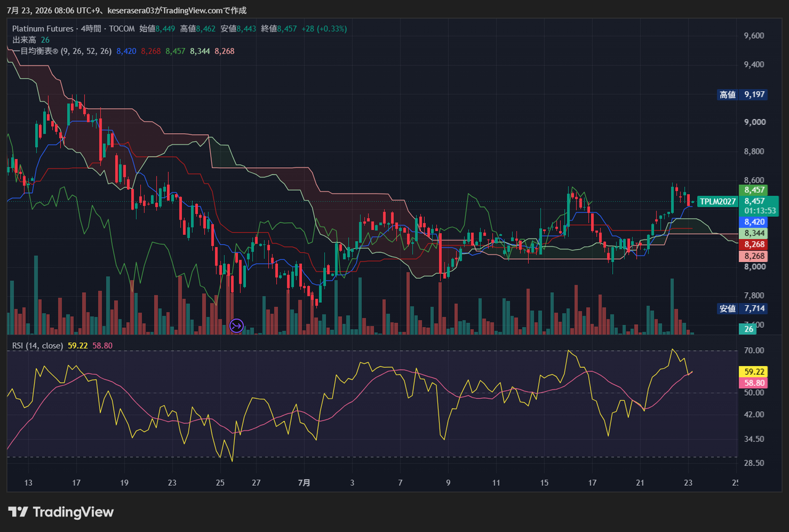
Task: Click the 11 date label on the time axis
Action: 496,483
